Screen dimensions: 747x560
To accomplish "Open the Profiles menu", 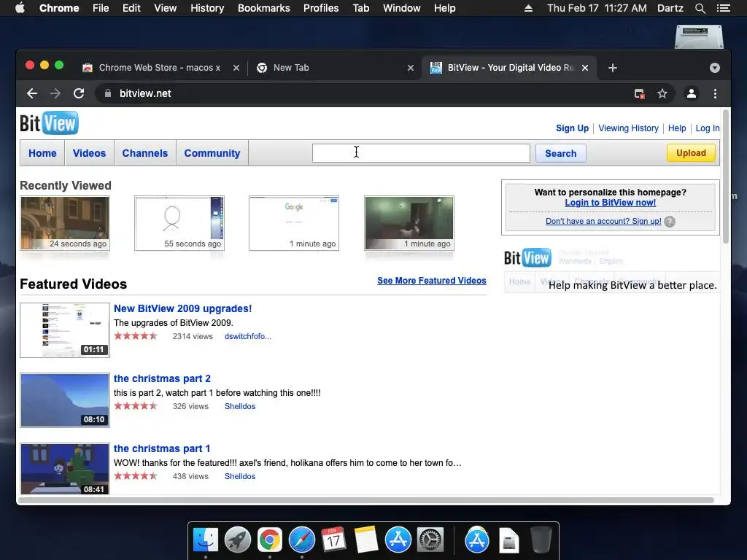I will tap(321, 8).
